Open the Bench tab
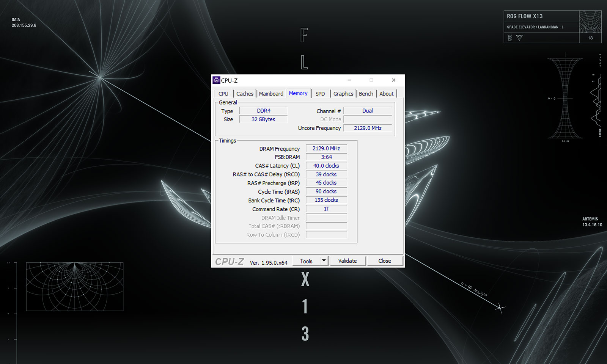This screenshot has height=364, width=607. [366, 94]
